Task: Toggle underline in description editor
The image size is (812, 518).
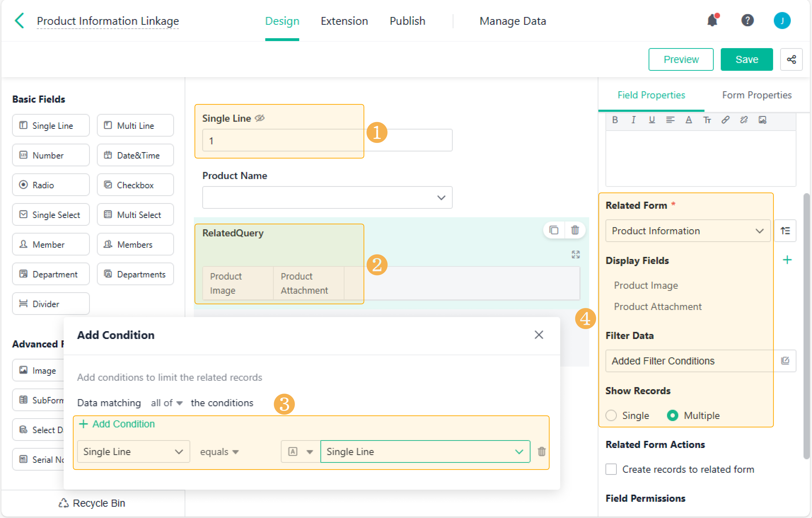Action: coord(651,120)
